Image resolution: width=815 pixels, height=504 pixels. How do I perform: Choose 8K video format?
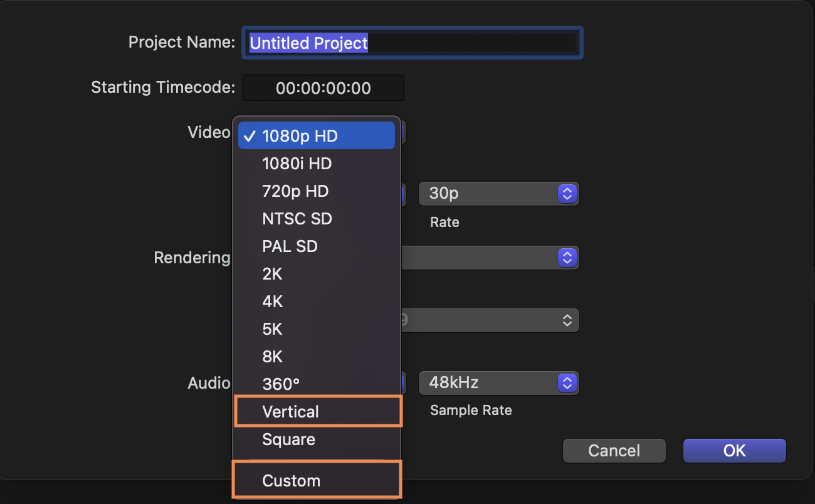[x=317, y=357]
